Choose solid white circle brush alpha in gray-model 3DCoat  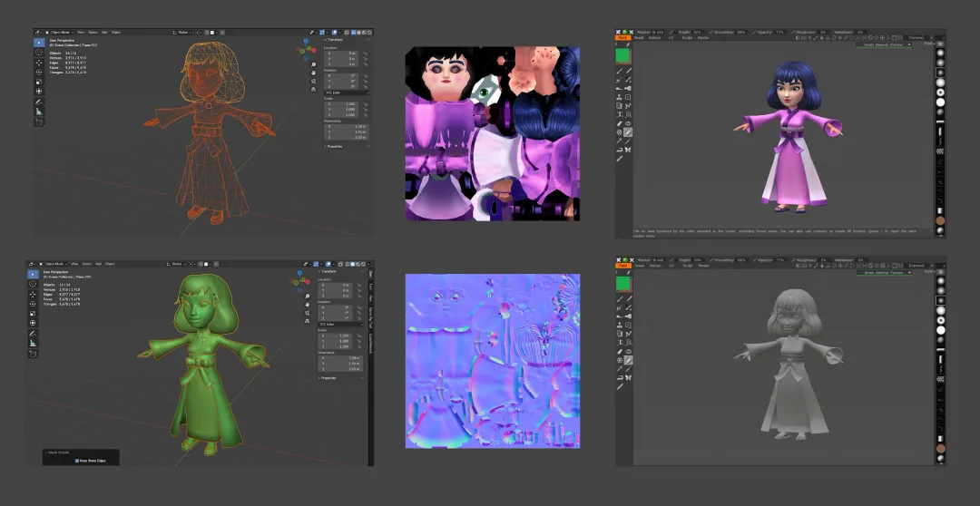(x=940, y=330)
